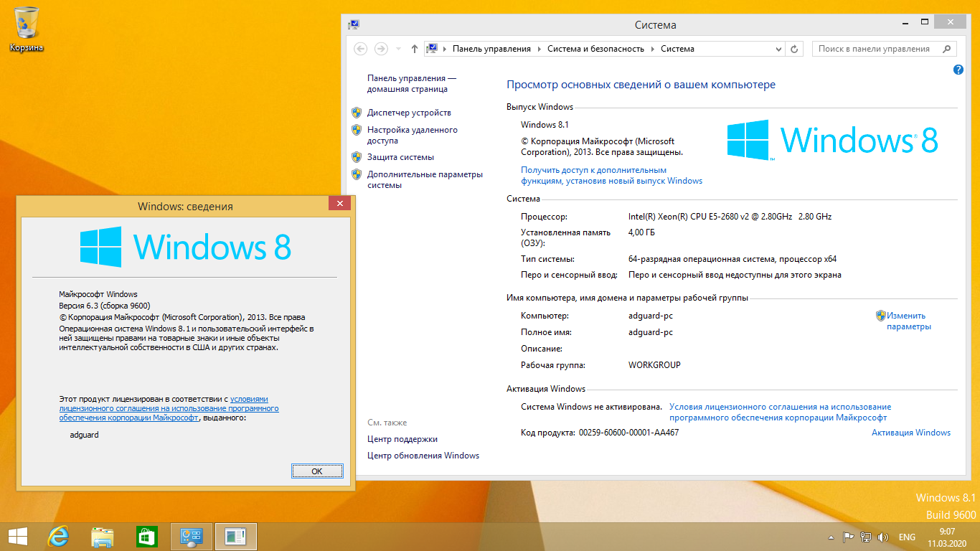Viewport: 980px width, 551px height.
Task: Switch to winver taskbar window
Action: pyautogui.click(x=235, y=537)
